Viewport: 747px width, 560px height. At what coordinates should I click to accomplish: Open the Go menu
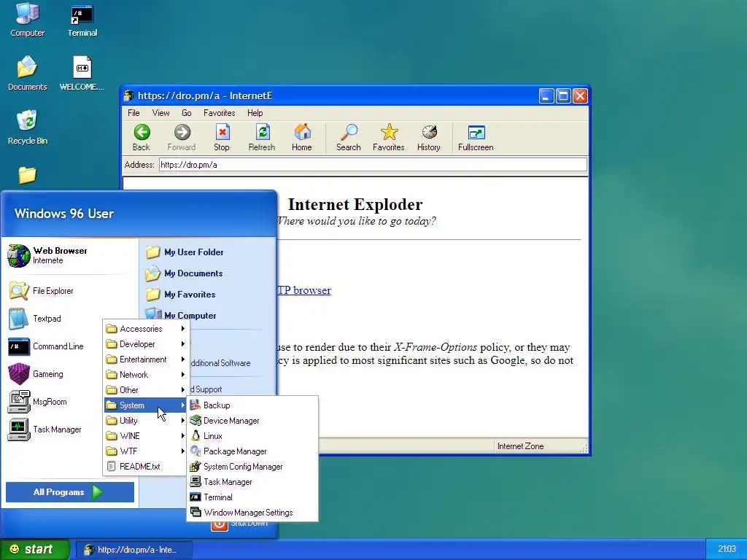coord(186,113)
